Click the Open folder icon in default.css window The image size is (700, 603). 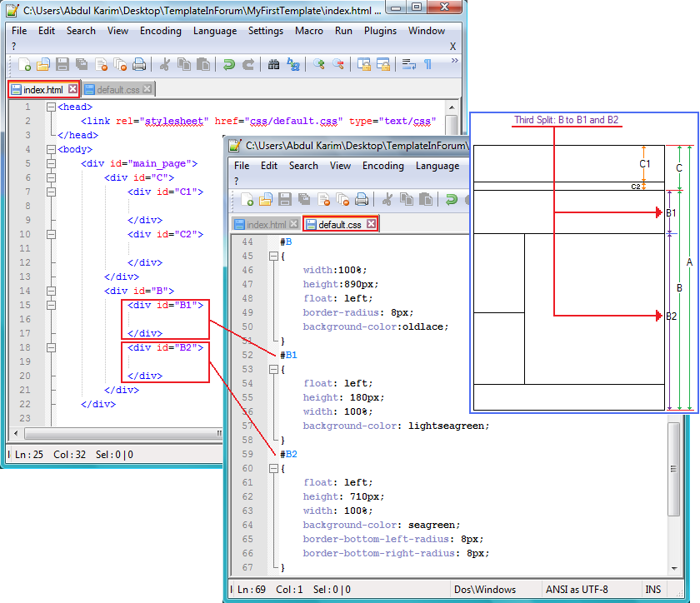pos(265,199)
